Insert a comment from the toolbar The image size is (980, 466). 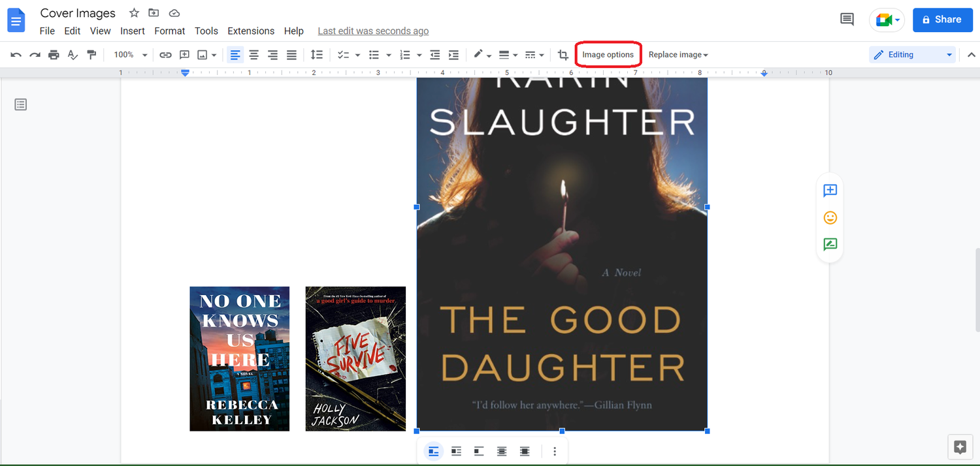pyautogui.click(x=184, y=55)
